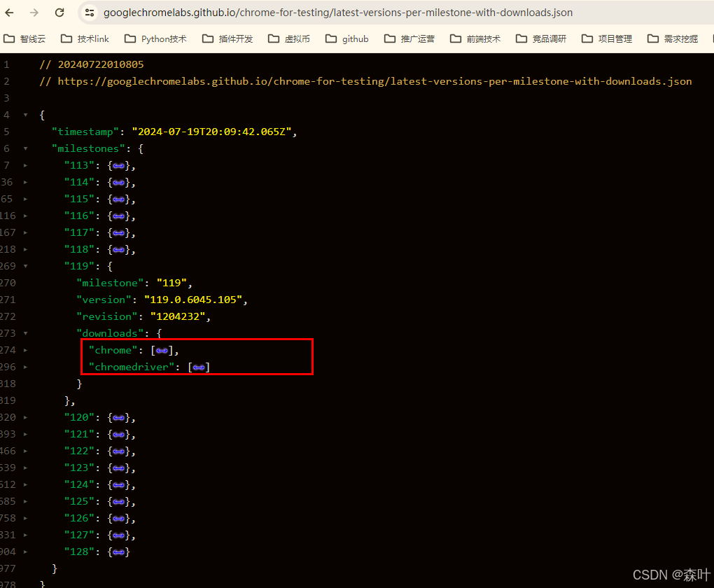Expand the "124" milestone arrow

[x=25, y=484]
